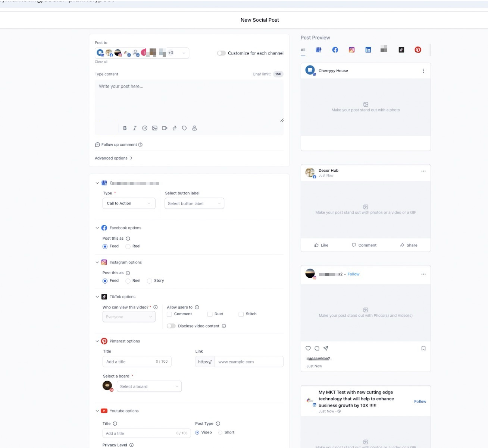Click the paper plane share icon in Instagram preview

tap(326, 348)
